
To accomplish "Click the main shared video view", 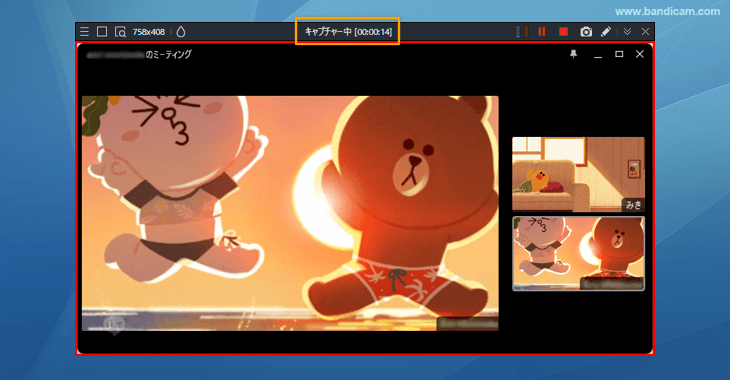I will [x=290, y=213].
